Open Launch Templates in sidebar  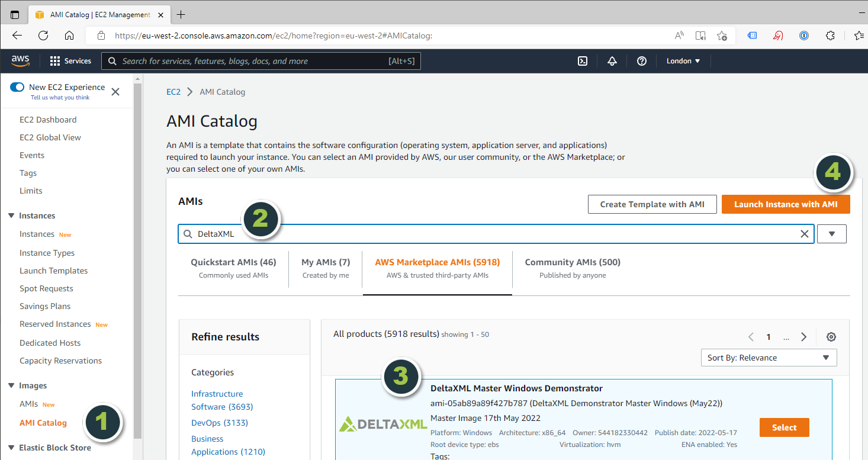(53, 271)
